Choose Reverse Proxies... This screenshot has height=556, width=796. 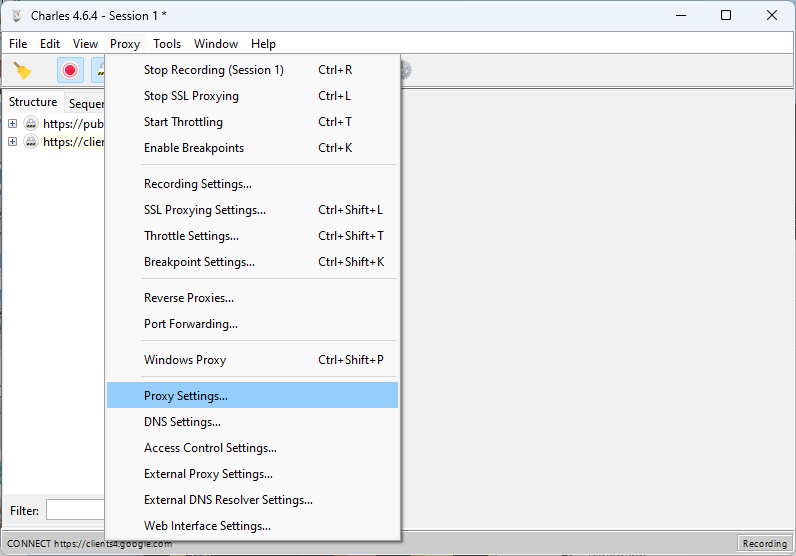(x=252, y=298)
